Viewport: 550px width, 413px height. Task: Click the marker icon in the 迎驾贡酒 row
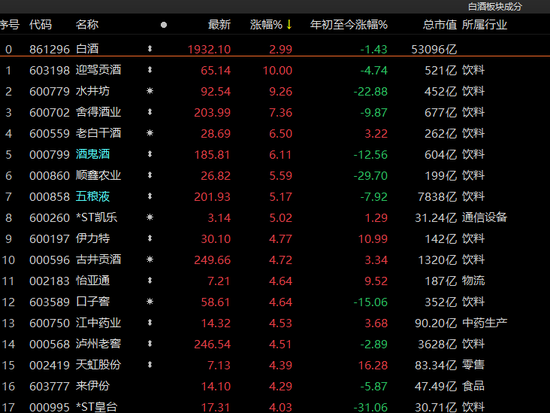tap(150, 70)
